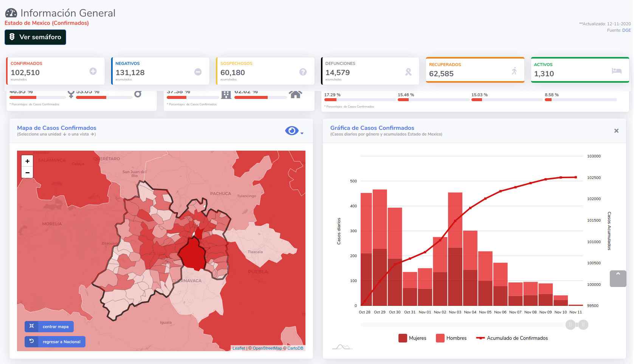Click the male gender icon
The width and height of the screenshot is (634, 364).
(138, 94)
